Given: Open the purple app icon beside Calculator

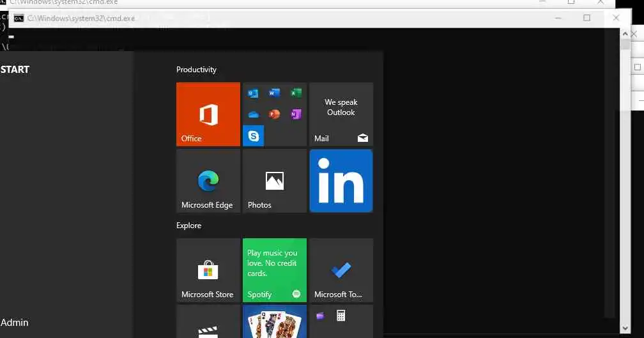Looking at the screenshot, I should 320,316.
